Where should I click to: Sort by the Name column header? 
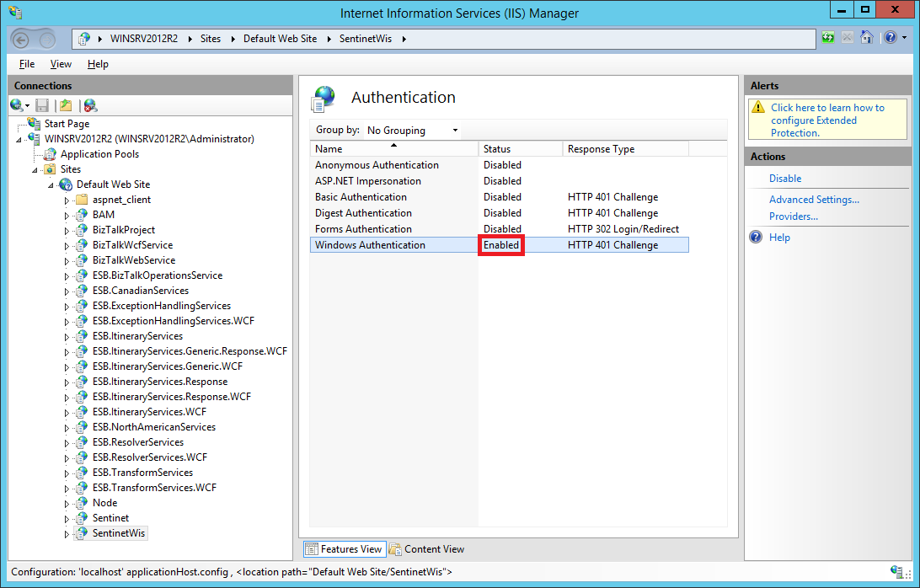point(393,149)
